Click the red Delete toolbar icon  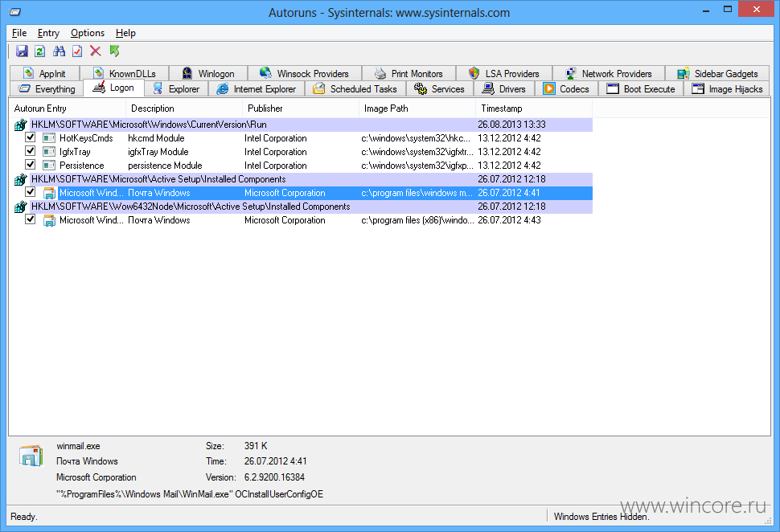[x=96, y=51]
